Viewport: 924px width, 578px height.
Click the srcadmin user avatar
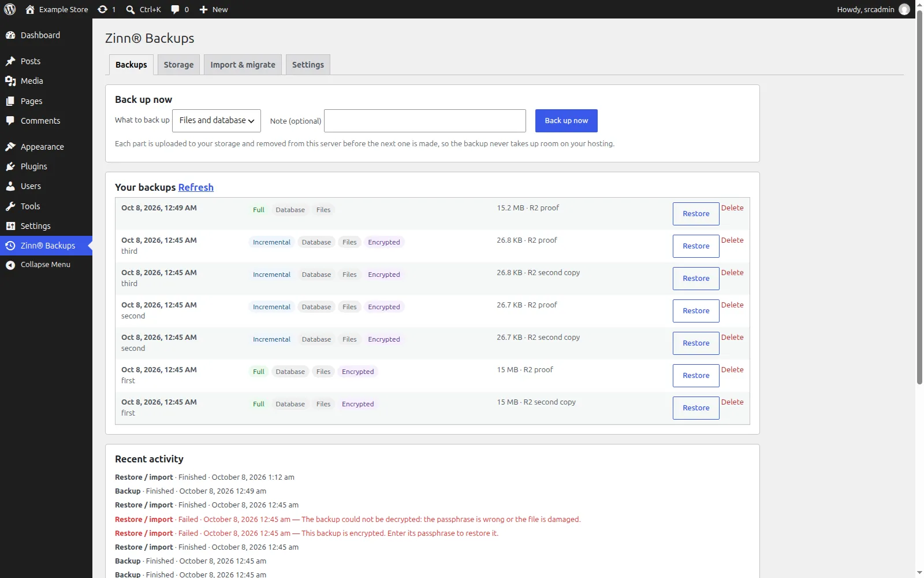point(904,9)
